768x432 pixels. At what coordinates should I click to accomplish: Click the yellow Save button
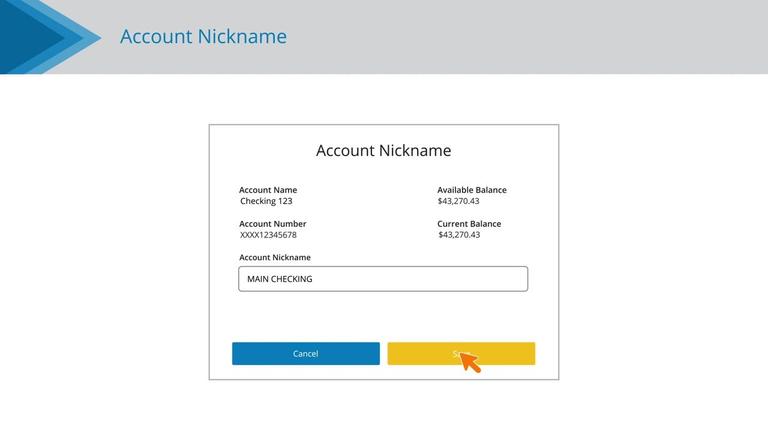(461, 353)
